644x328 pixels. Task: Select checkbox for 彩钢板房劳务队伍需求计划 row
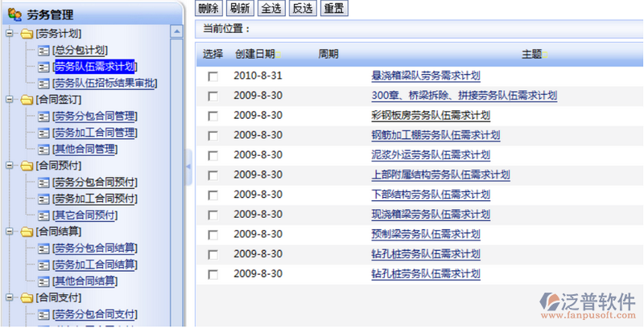click(x=213, y=117)
